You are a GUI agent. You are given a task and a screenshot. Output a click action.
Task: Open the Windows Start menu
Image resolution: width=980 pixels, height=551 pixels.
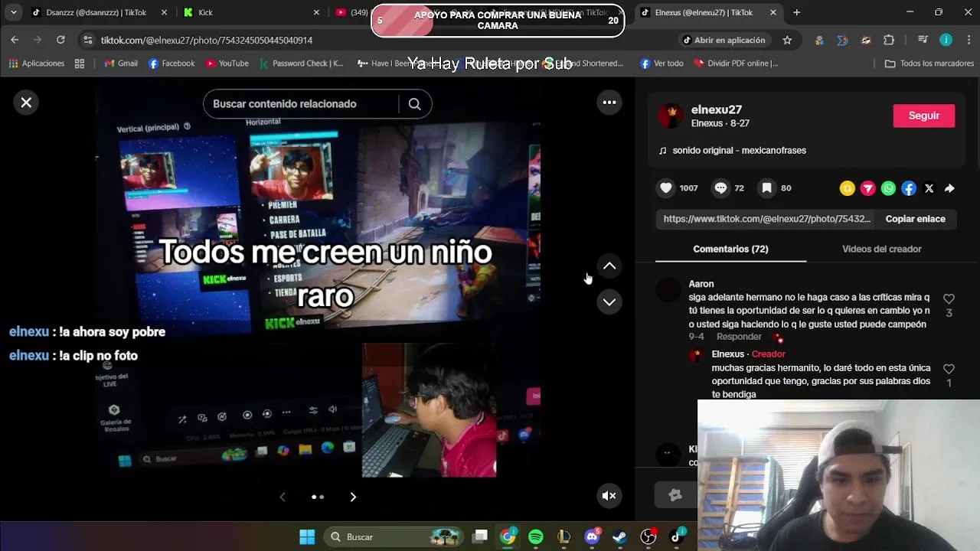(x=307, y=537)
